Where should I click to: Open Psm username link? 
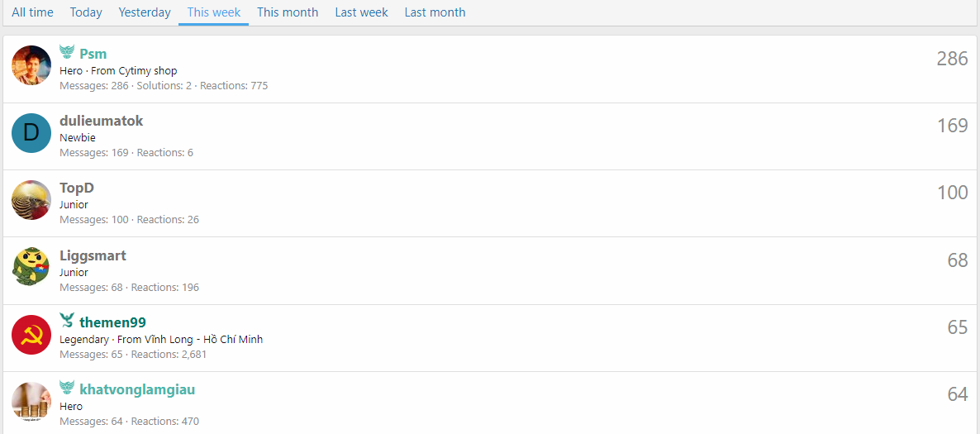(x=93, y=54)
